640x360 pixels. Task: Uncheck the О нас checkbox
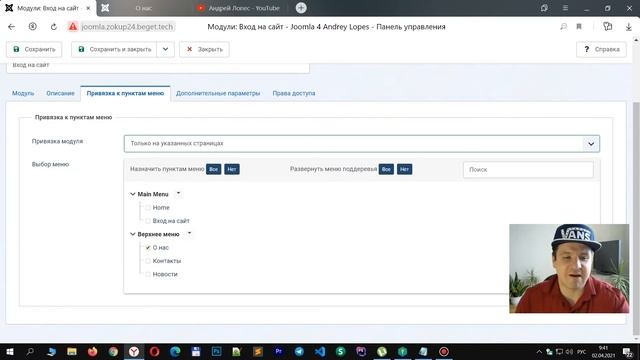pos(148,247)
